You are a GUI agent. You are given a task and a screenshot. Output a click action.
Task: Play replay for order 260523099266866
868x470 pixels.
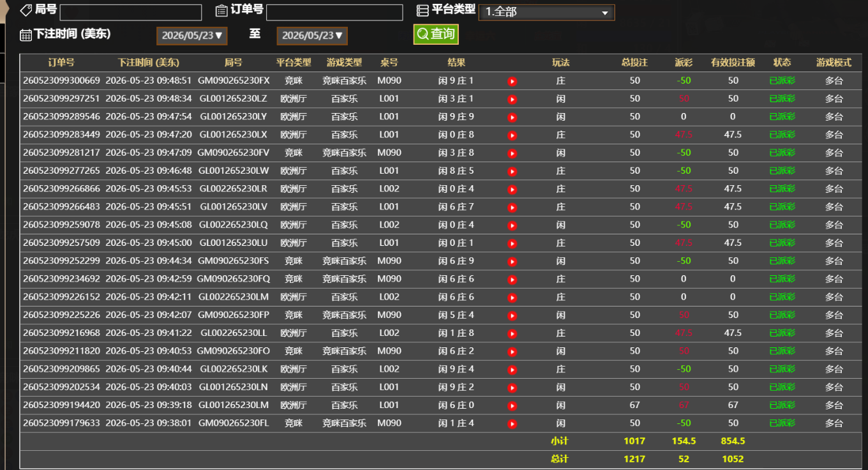pyautogui.click(x=512, y=189)
